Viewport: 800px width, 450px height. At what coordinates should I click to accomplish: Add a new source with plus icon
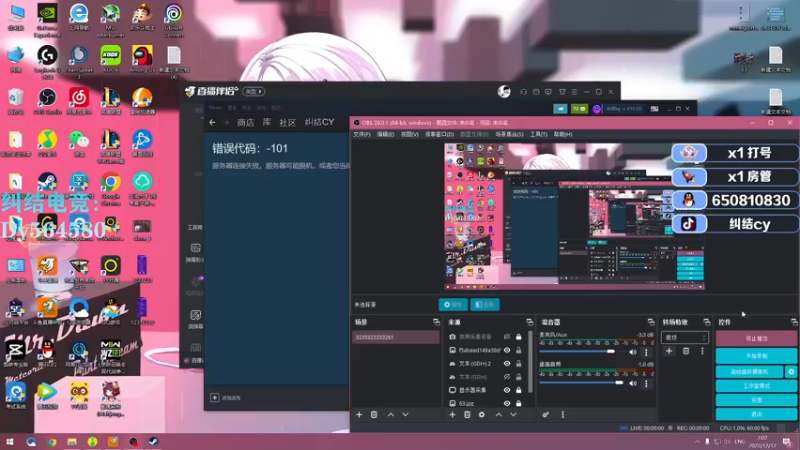tap(452, 415)
